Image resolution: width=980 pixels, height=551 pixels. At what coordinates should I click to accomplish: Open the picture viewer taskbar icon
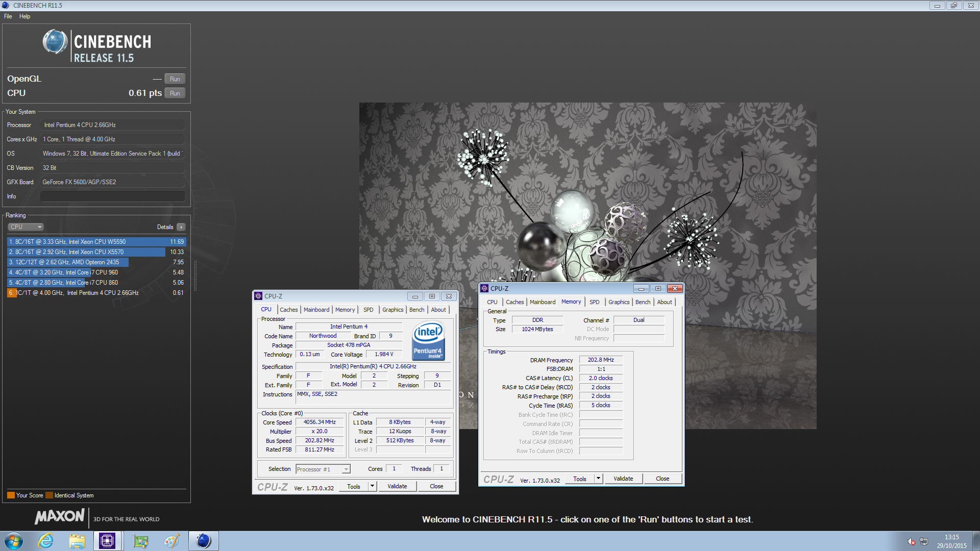(140, 541)
